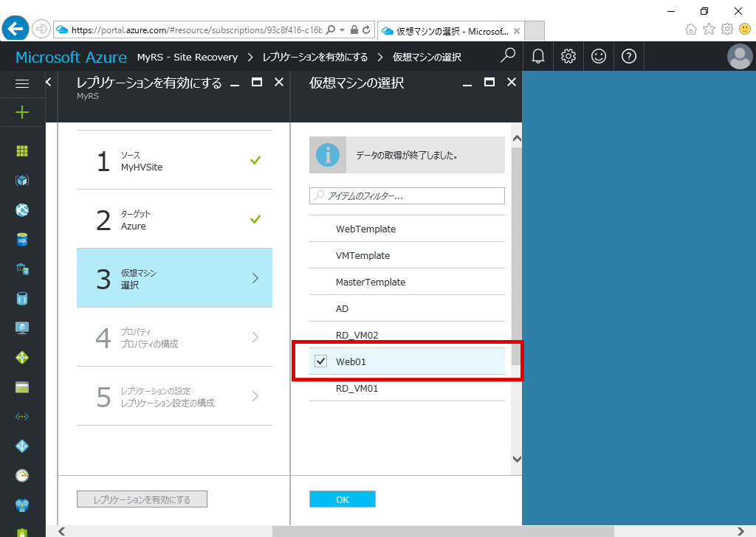
Task: Select the AD VM row
Action: (x=407, y=308)
